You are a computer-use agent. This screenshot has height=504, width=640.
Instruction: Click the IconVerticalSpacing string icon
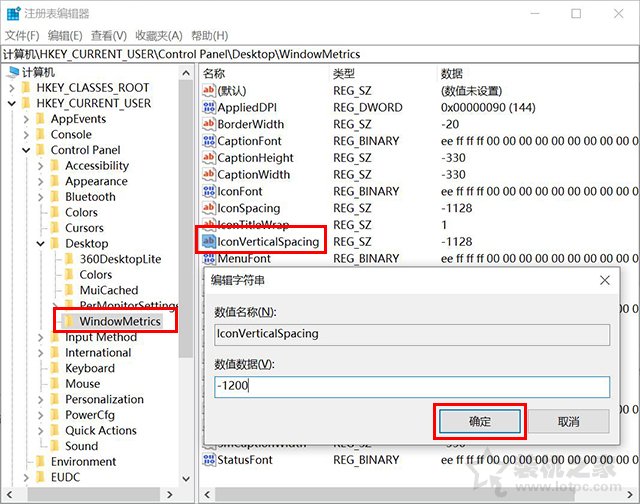click(x=209, y=241)
